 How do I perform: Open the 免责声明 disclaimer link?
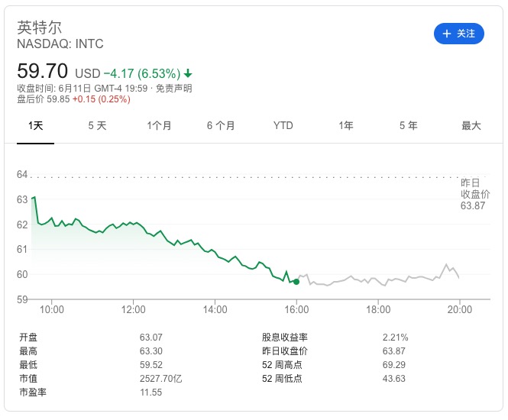[x=174, y=88]
